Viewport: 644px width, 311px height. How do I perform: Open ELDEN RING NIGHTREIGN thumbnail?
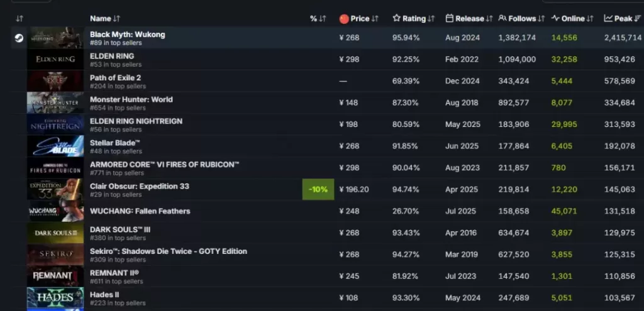tap(55, 124)
